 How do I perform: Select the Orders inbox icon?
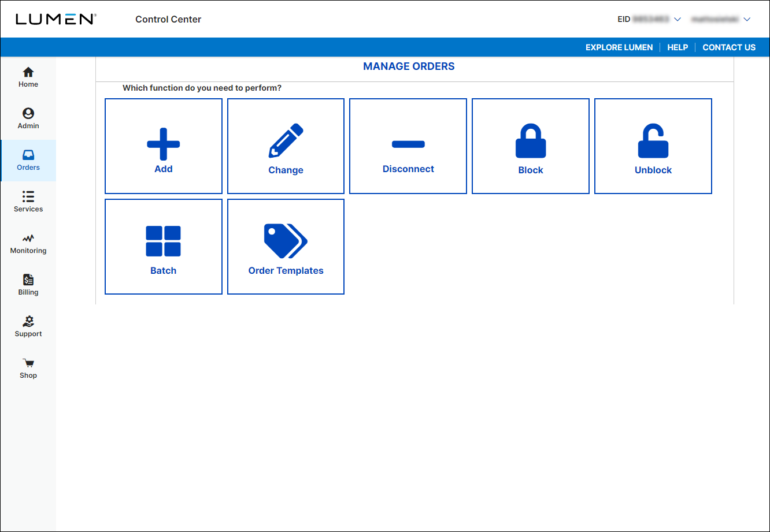tap(28, 155)
